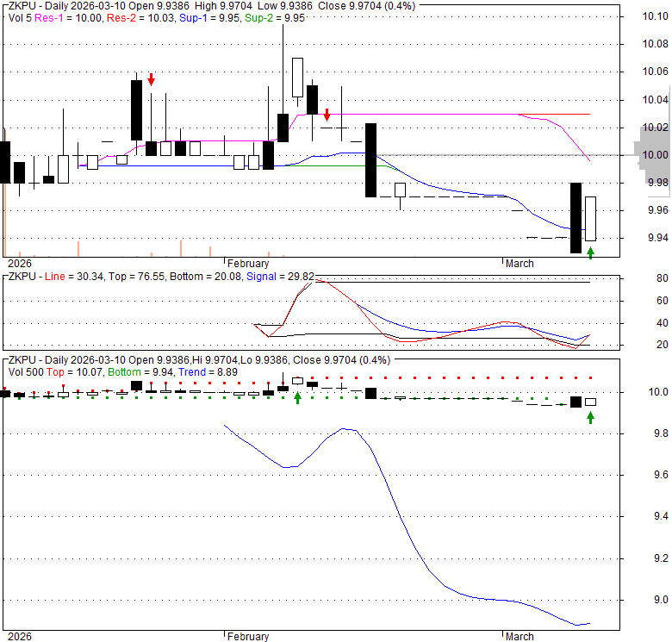
Task: Select tall black candle left of first red arrow
Action: [136, 109]
